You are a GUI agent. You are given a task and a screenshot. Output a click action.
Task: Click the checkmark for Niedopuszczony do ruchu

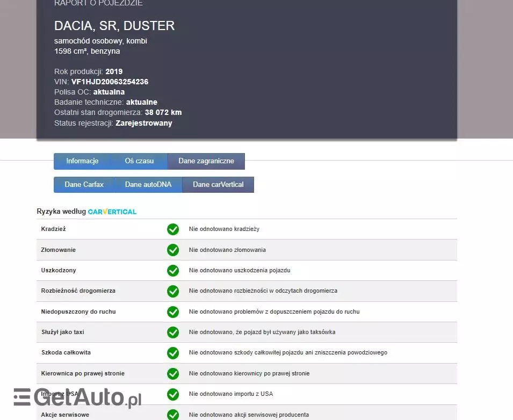pyautogui.click(x=173, y=312)
